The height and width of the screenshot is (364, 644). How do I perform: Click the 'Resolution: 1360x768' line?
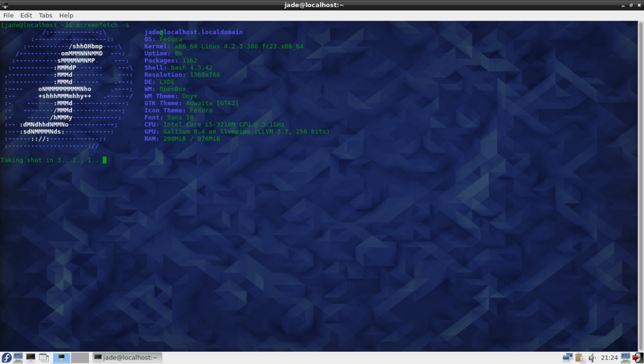tap(182, 75)
